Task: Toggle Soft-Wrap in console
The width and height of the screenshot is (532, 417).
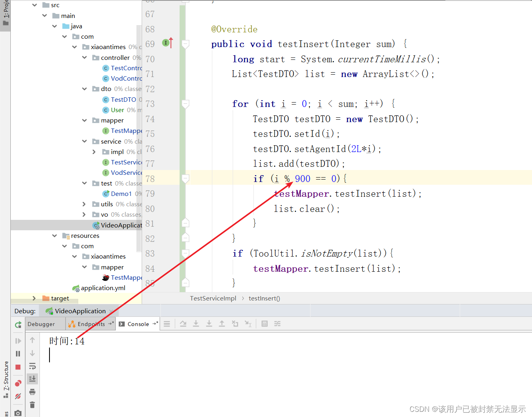Action: tap(32, 366)
